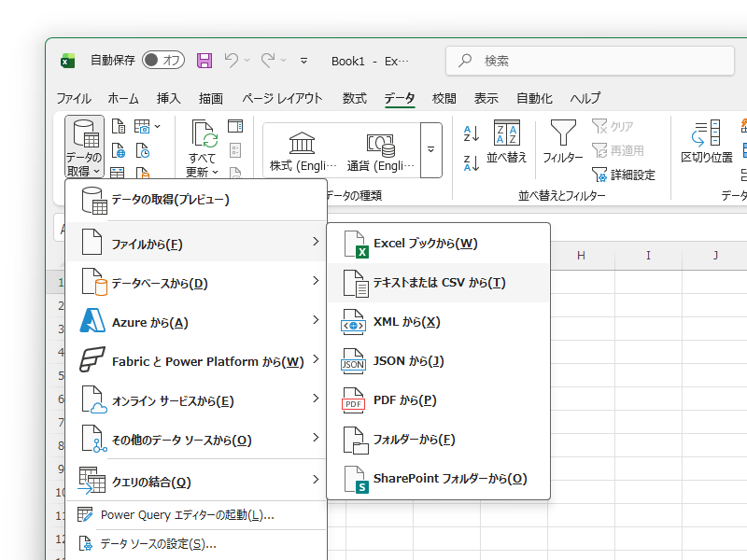Viewport: 747px width, 560px height.
Task: Click the Recent Sources ribbon icon
Action: pyautogui.click(x=143, y=151)
